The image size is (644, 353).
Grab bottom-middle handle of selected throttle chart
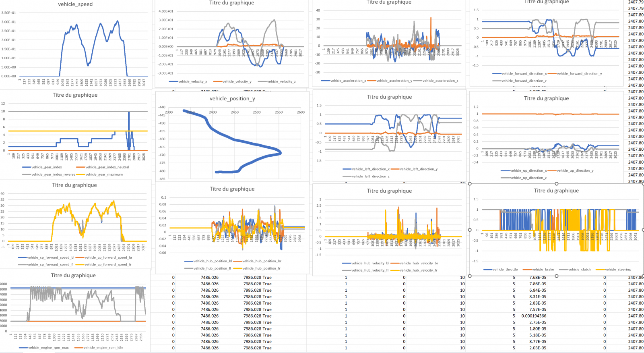coord(556,276)
